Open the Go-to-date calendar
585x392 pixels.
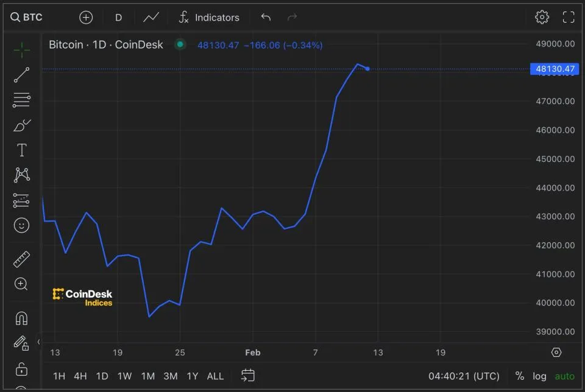click(x=247, y=376)
